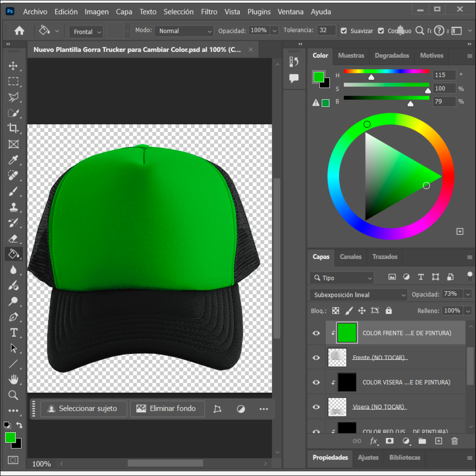
Task: Open the Subexposición lineal blend mode dropdown
Action: (x=359, y=295)
